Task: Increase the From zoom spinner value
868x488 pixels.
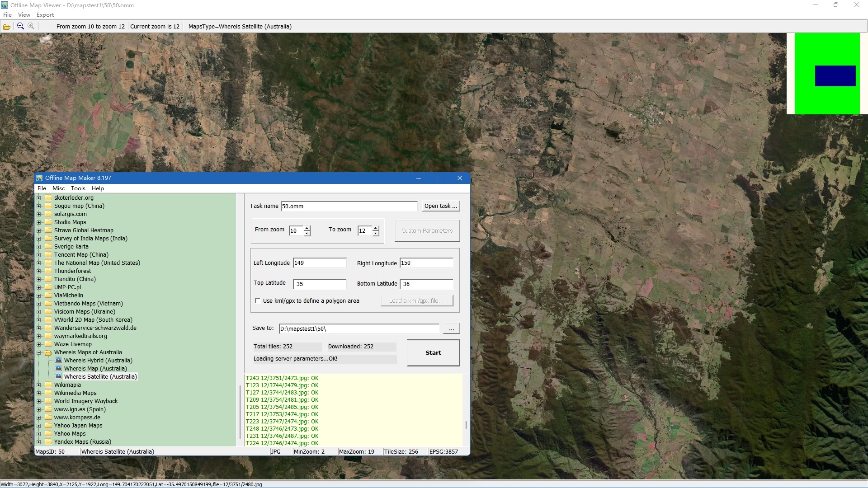Action: (x=307, y=228)
